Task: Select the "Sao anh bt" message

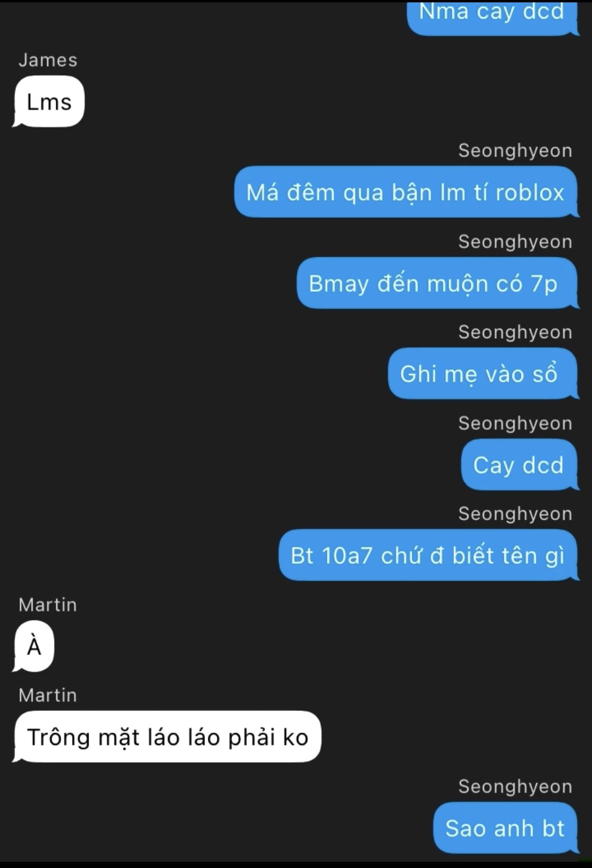Action: (x=505, y=828)
